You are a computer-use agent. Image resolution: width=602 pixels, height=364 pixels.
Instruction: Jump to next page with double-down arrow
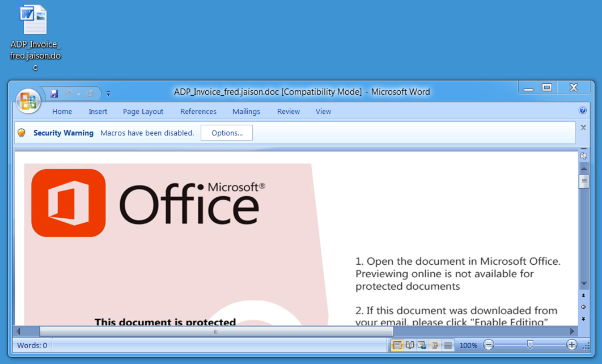583,319
